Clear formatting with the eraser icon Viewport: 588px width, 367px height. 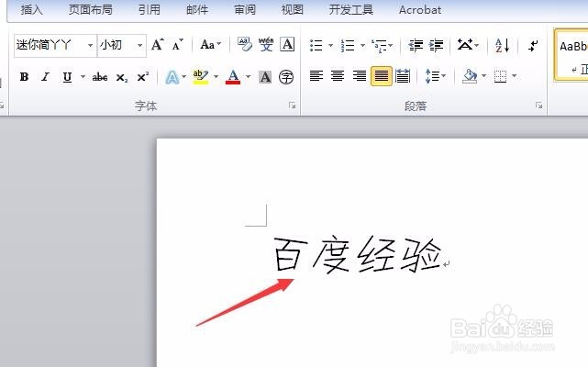(245, 45)
